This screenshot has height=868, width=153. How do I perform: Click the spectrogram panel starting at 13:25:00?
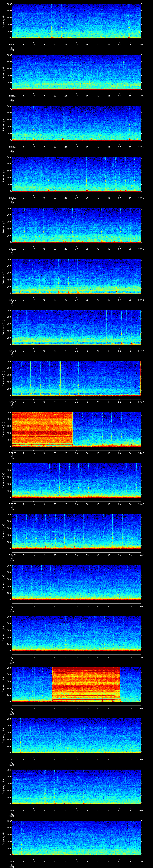pos(76,582)
